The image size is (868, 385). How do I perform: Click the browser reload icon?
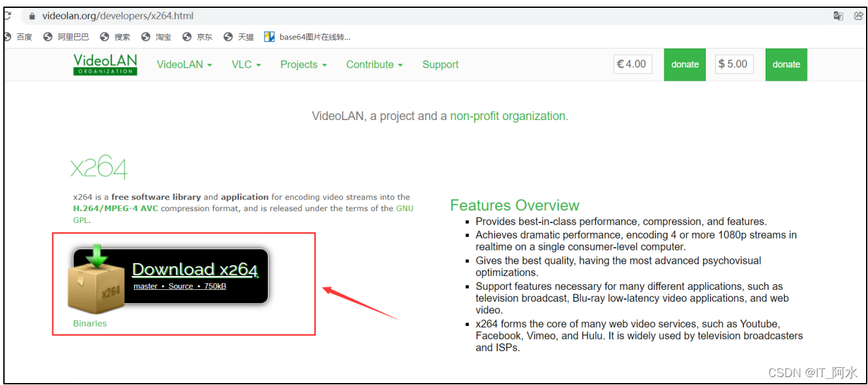(x=6, y=16)
